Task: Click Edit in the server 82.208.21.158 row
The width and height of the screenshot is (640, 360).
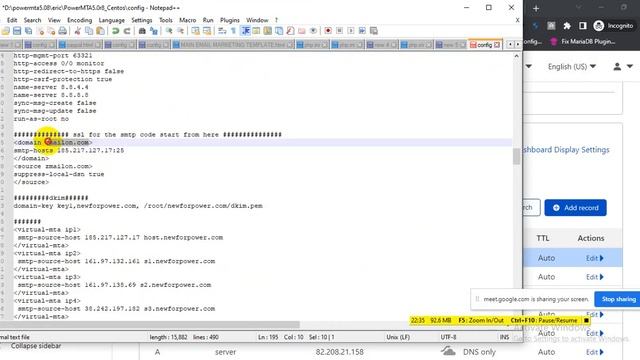Action: [594, 352]
